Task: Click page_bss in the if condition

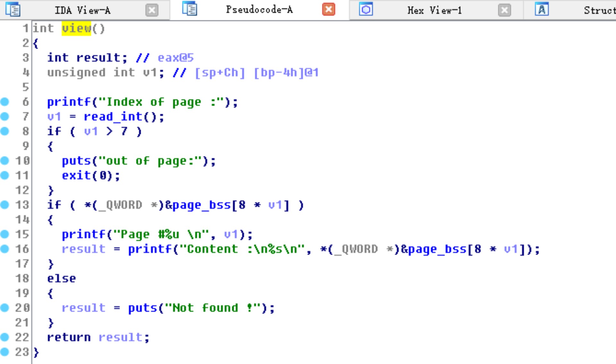Action: pyautogui.click(x=201, y=205)
